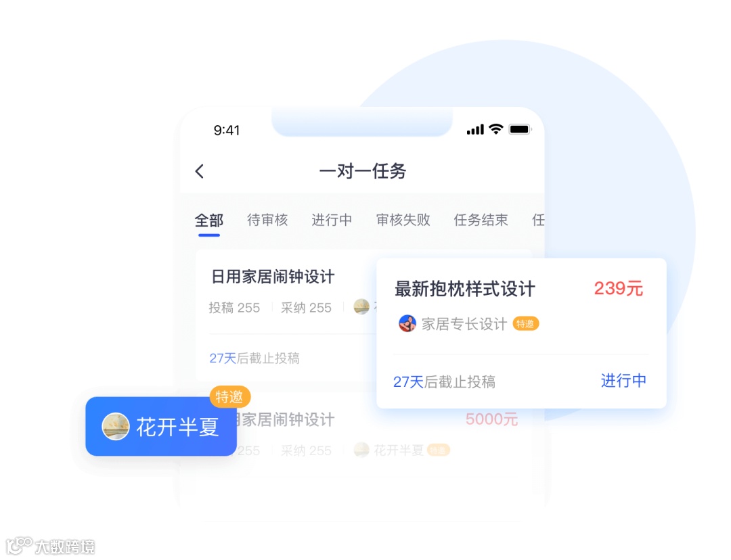This screenshot has height=560, width=731.
Task: Tap the 花开半夏 blue name button
Action: pyautogui.click(x=161, y=426)
